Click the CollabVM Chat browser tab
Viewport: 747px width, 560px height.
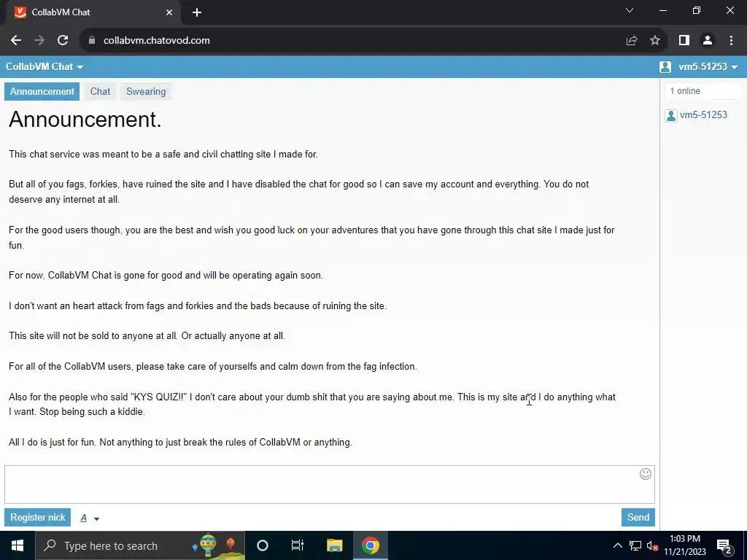tap(93, 12)
